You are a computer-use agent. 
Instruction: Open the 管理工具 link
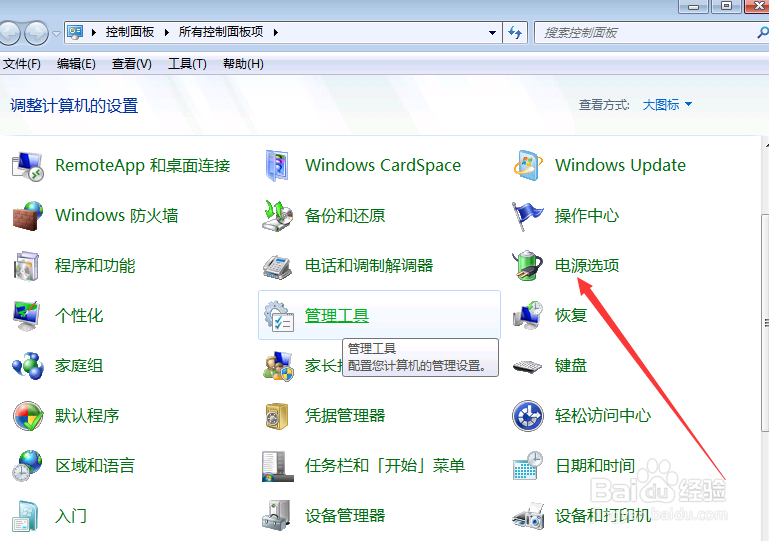[x=336, y=316]
